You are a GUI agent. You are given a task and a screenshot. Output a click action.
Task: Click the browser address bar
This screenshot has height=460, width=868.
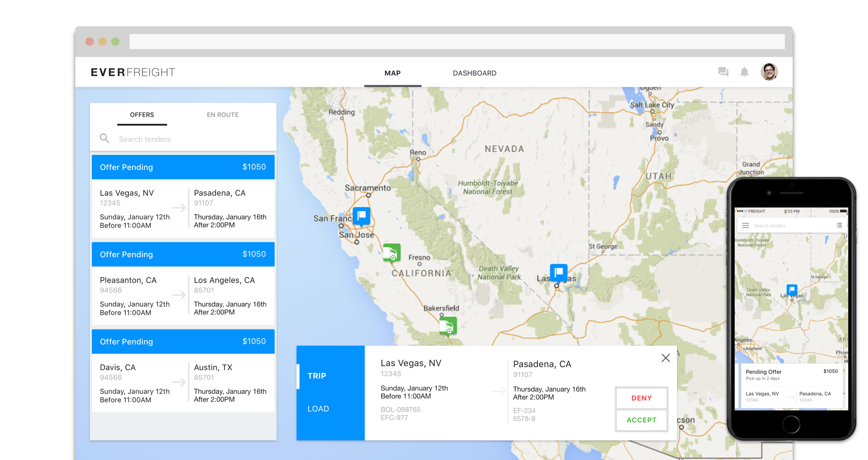[457, 41]
